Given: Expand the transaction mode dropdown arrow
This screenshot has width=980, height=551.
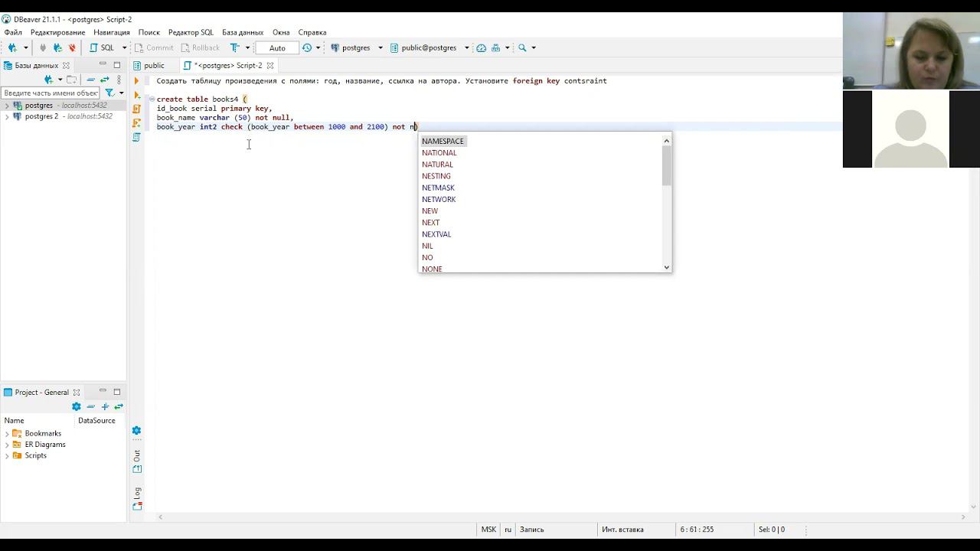Looking at the screenshot, I should point(247,47).
